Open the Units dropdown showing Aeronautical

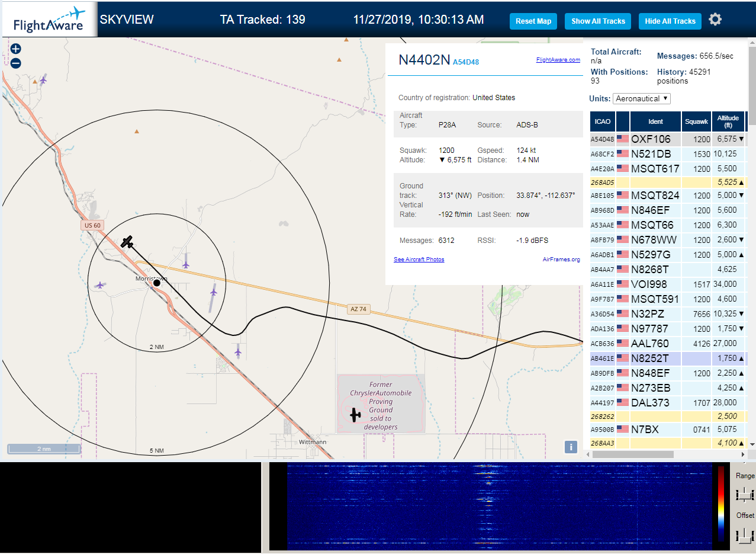[x=642, y=98]
